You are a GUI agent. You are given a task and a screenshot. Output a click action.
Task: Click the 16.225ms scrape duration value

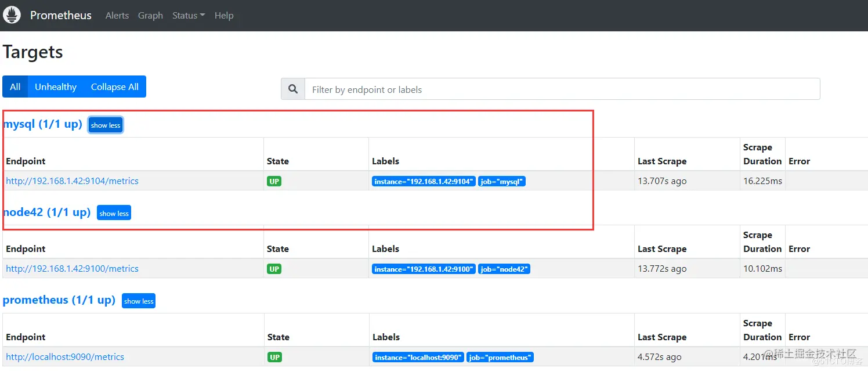pos(762,181)
